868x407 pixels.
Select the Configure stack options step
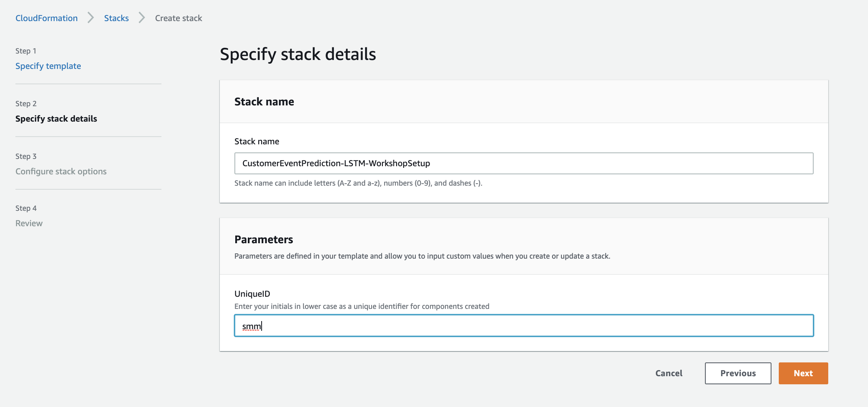pos(61,171)
